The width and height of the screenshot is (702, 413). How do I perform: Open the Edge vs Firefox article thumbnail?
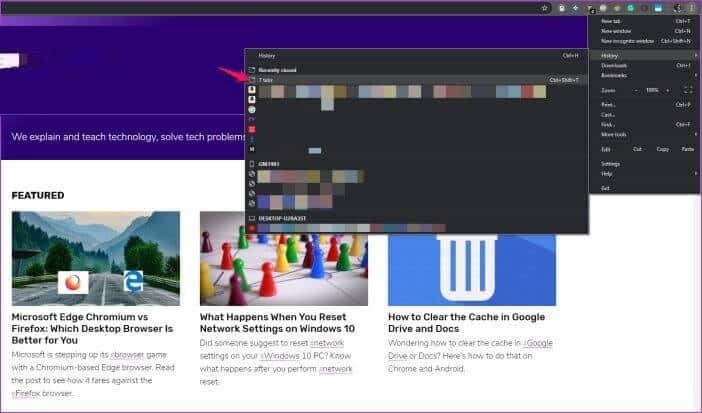[x=96, y=258]
